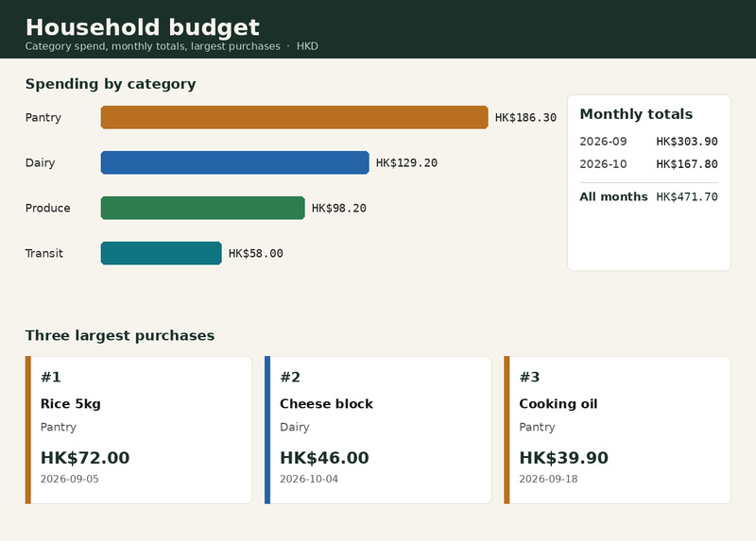
Task: Click the #2 rank label
Action: [x=290, y=377]
